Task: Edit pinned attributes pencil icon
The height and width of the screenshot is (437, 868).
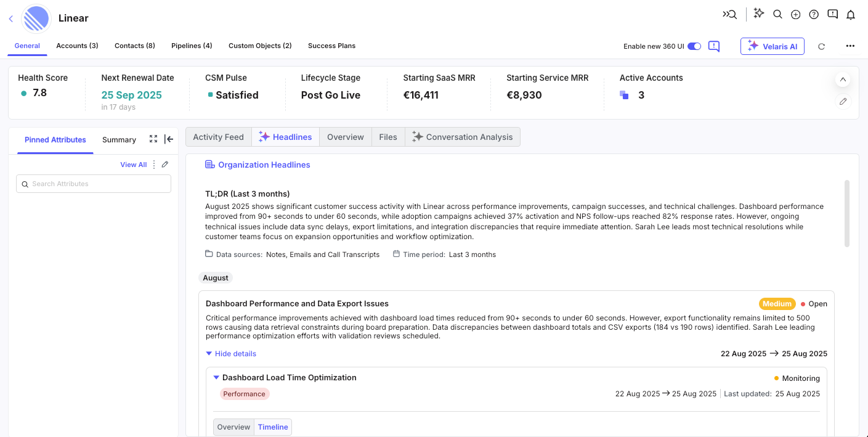Action: (165, 165)
